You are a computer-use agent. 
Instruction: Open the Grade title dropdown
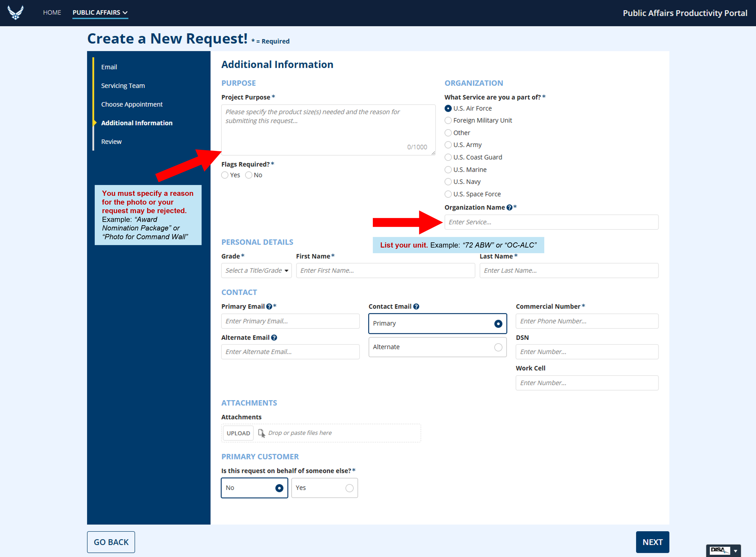(256, 271)
